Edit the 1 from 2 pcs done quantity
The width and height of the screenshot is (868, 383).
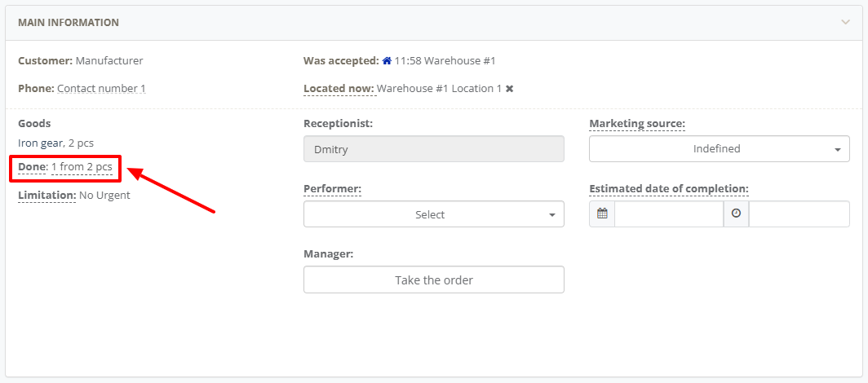tap(82, 166)
